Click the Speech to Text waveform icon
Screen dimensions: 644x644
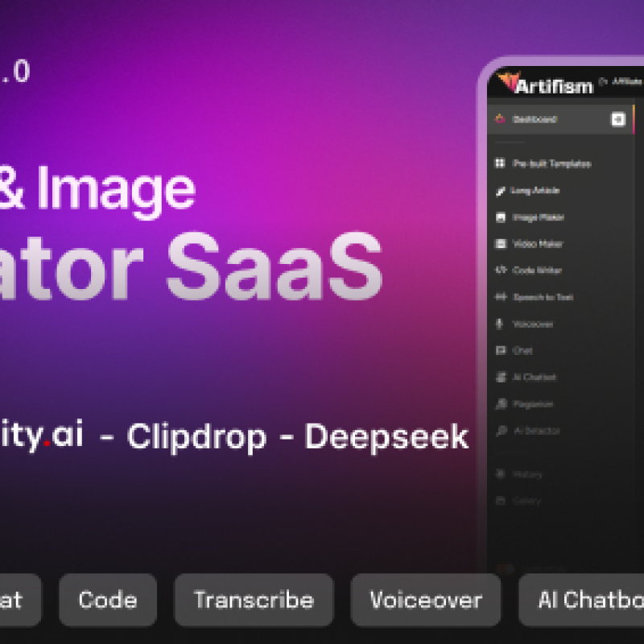pos(501,296)
